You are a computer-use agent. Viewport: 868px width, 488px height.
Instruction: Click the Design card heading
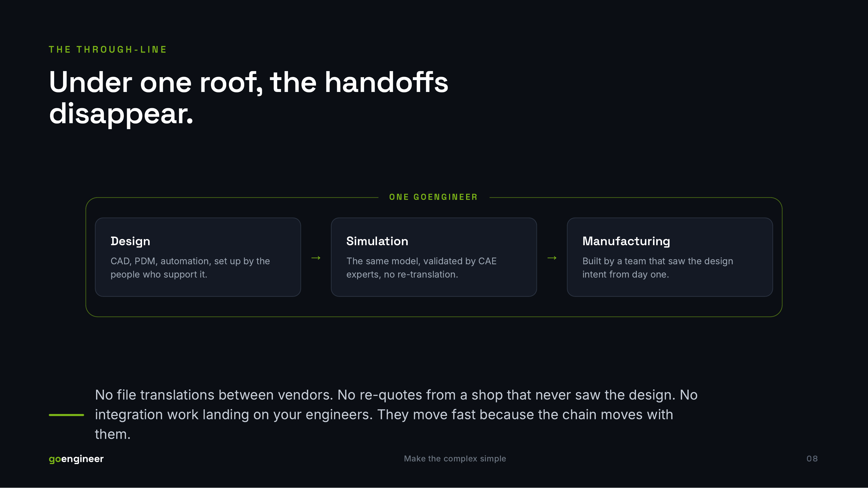click(x=130, y=241)
